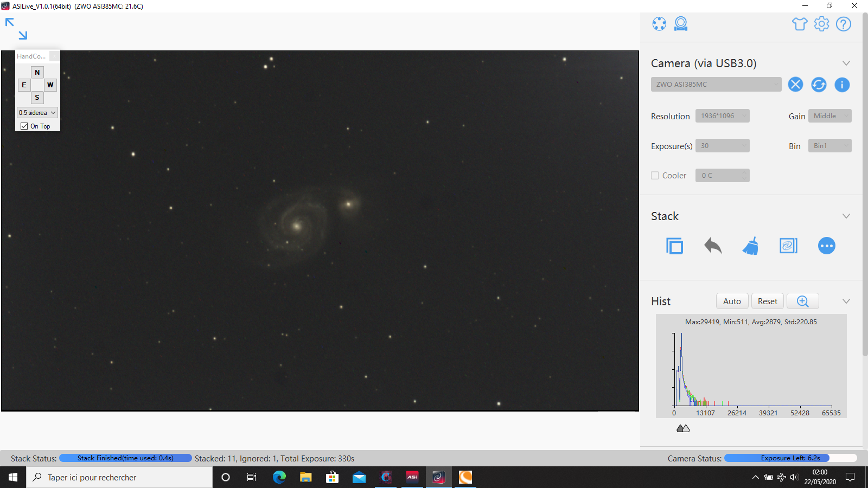Switch to the red ASI app on taskbar
This screenshot has width=868, height=488.
[x=412, y=477]
